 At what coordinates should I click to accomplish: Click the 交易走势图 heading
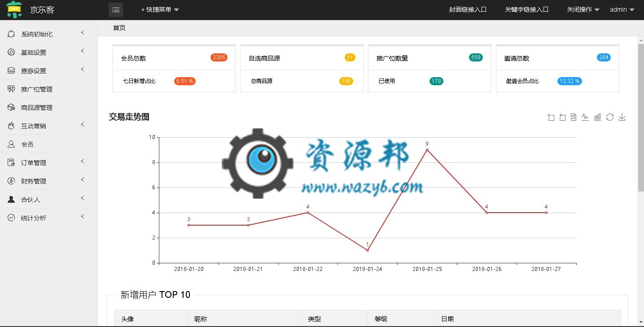click(129, 117)
